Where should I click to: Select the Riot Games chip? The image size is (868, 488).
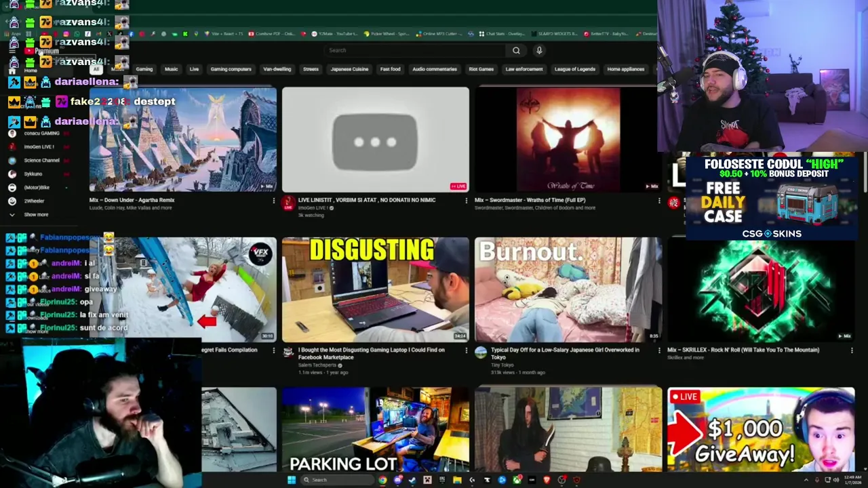click(481, 69)
